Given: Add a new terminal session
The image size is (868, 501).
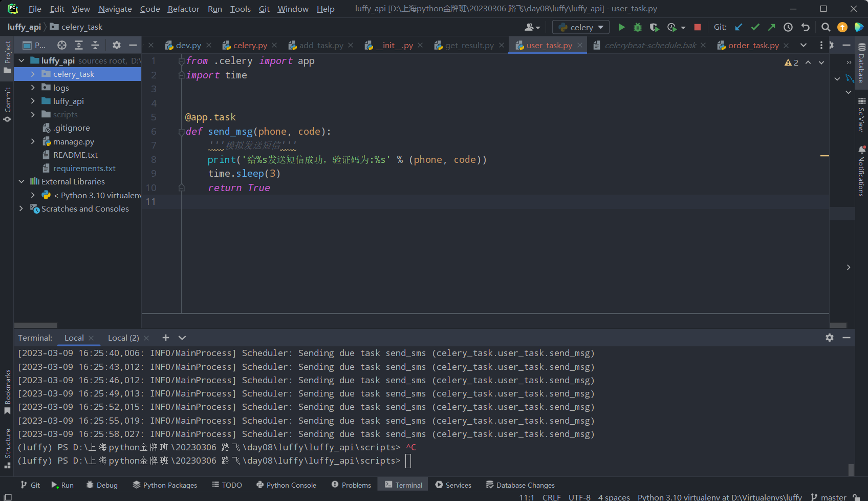Looking at the screenshot, I should pyautogui.click(x=165, y=338).
